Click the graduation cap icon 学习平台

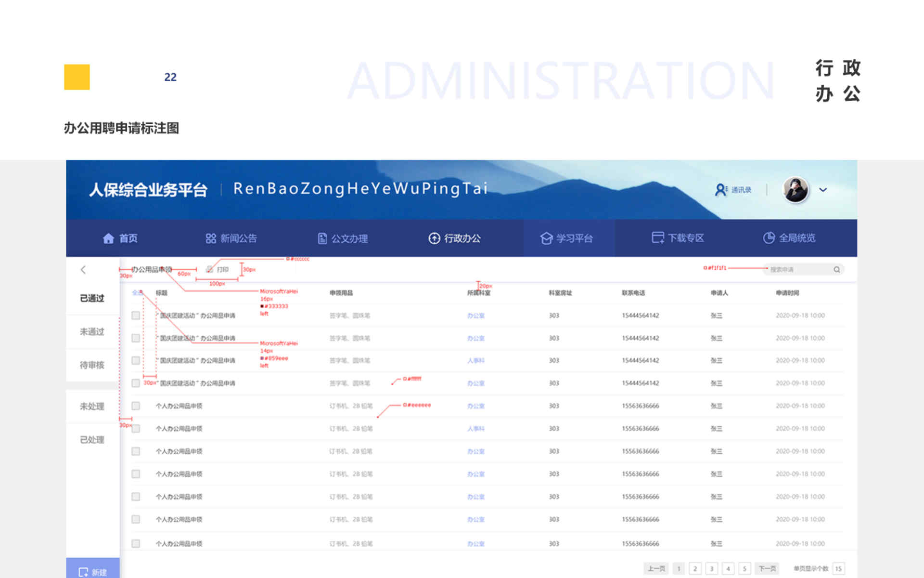(x=546, y=238)
